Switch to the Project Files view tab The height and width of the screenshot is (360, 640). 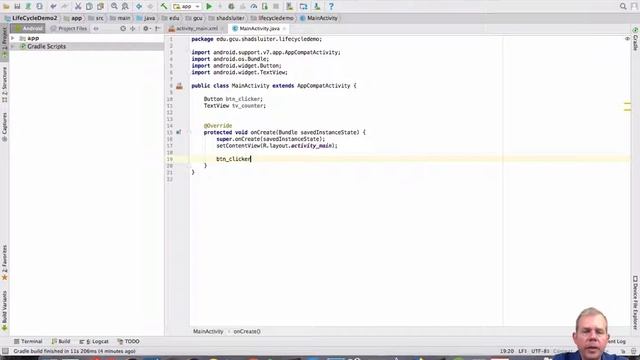click(69, 29)
